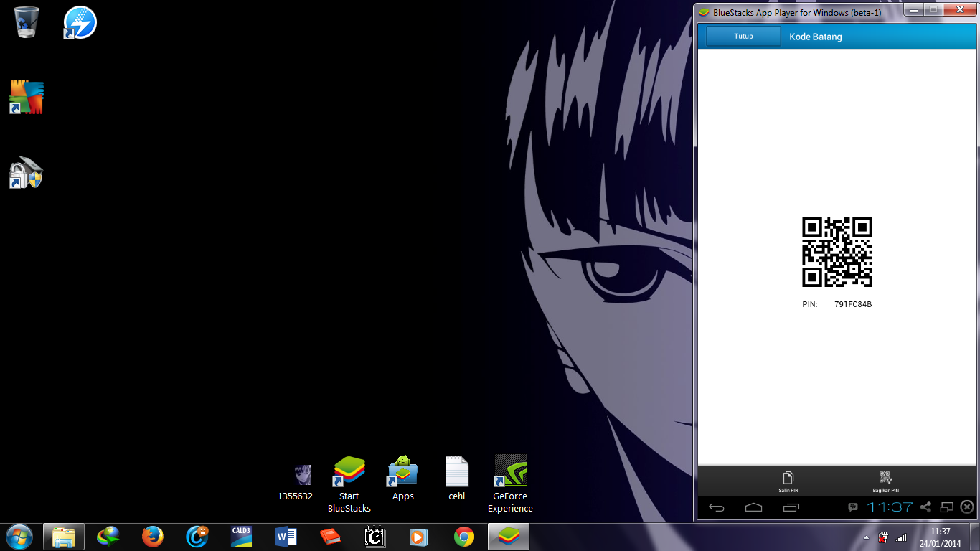Tap the Android home button
The height and width of the screenshot is (551, 980).
753,507
